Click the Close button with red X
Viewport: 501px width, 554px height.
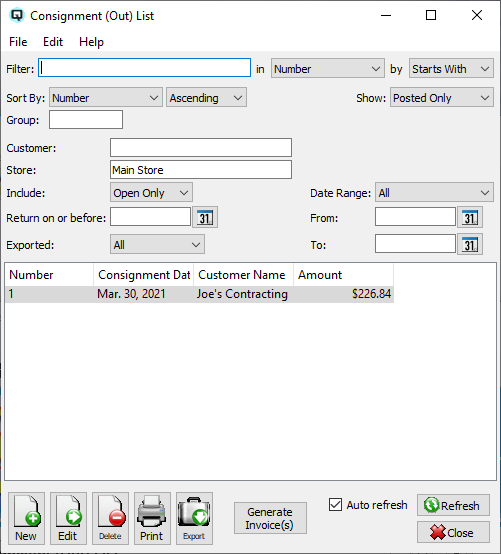coord(453,532)
